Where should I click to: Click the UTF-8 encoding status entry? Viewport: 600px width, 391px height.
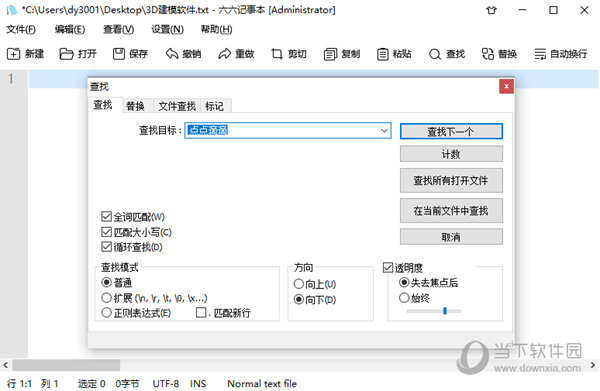tap(166, 383)
